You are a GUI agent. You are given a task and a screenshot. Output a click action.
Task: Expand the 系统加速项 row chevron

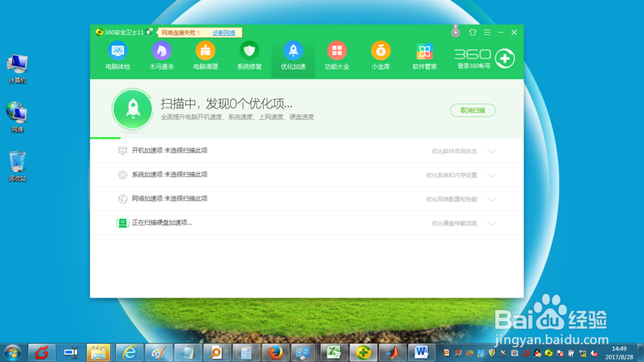tap(491, 175)
